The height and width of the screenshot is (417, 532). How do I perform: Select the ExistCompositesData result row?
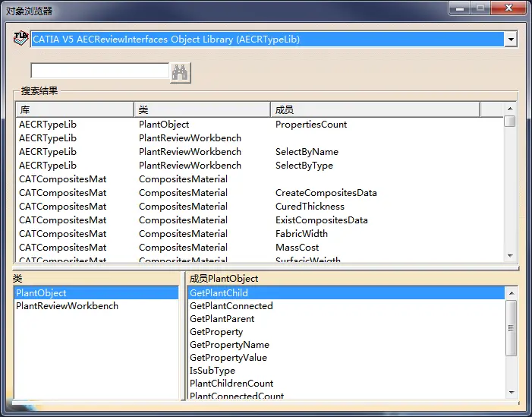pos(260,220)
